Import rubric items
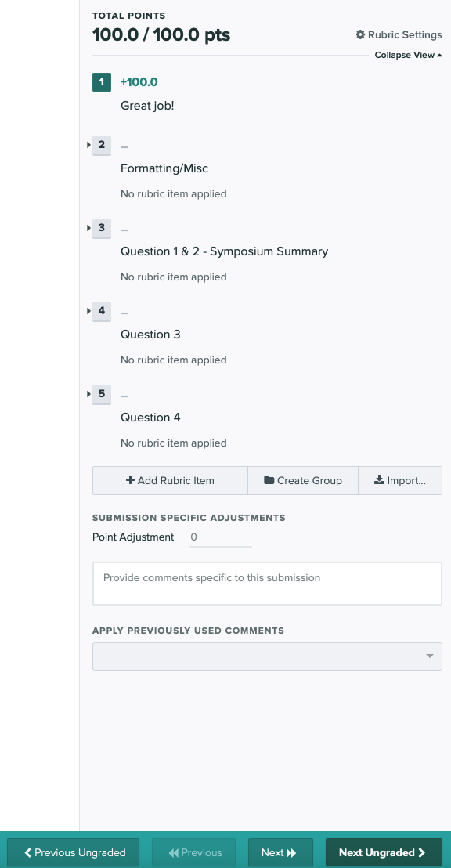Viewport: 451px width, 868px height. tap(400, 480)
